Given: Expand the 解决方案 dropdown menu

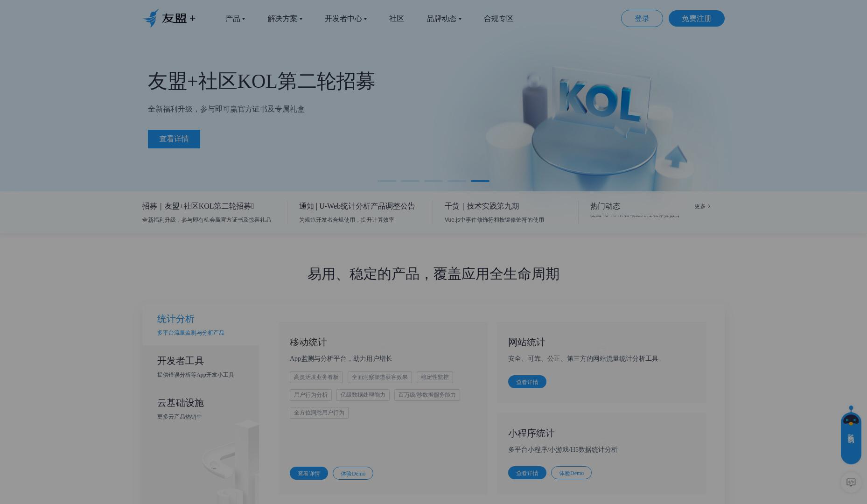Looking at the screenshot, I should (285, 19).
